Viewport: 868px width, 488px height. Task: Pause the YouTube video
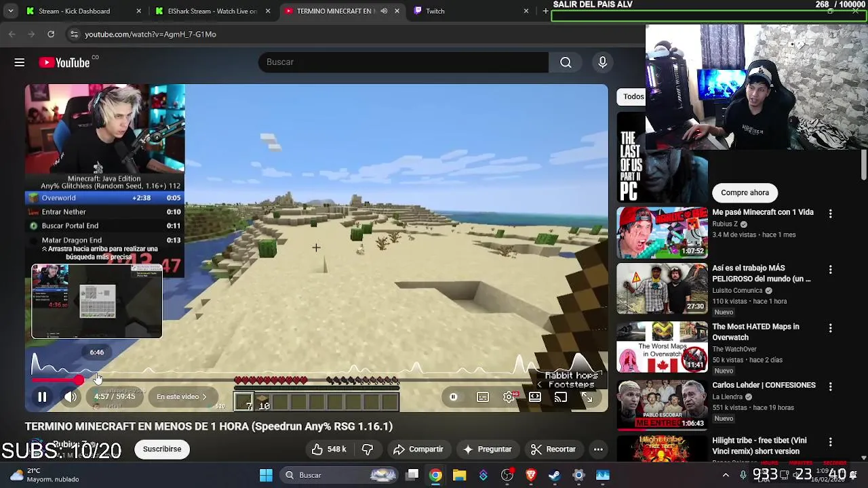coord(42,397)
